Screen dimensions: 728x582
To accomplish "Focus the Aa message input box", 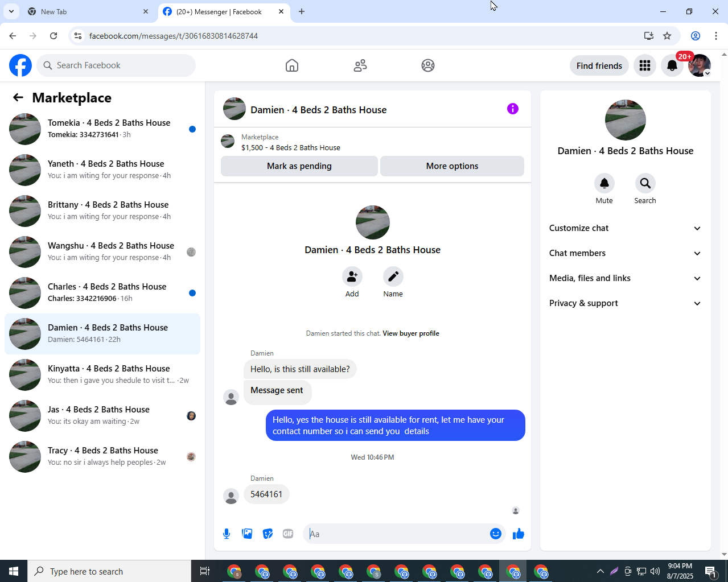I will pos(397,534).
